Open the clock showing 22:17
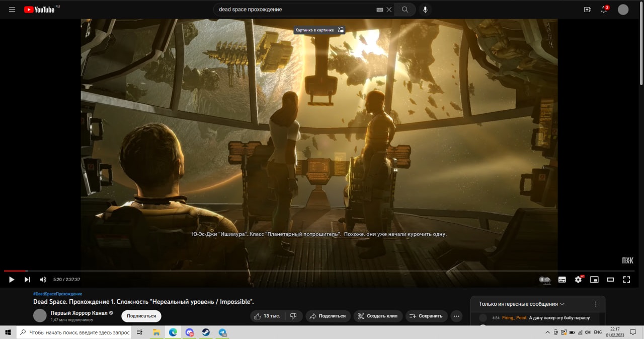The image size is (644, 339). (615, 332)
